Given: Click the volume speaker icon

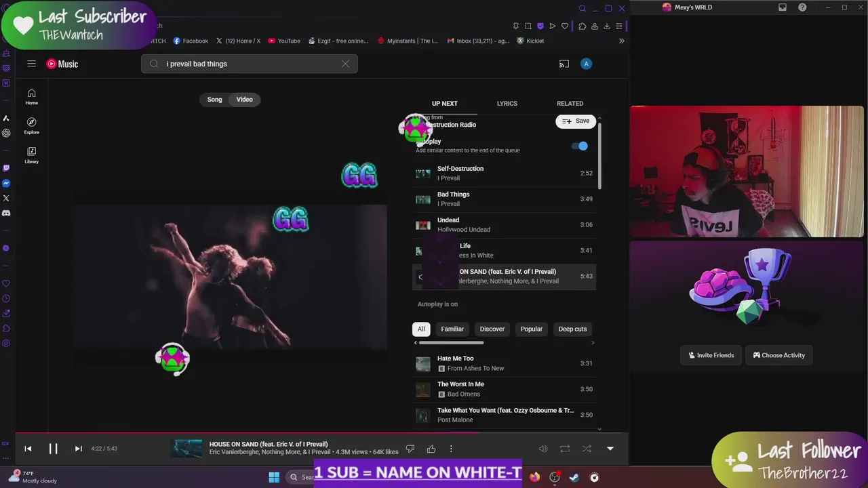Looking at the screenshot, I should (543, 449).
